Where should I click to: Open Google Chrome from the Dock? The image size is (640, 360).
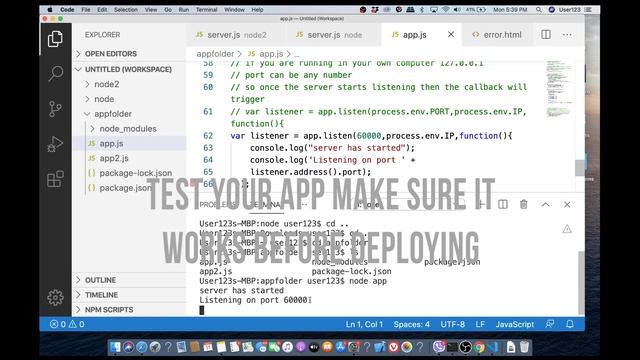point(479,347)
